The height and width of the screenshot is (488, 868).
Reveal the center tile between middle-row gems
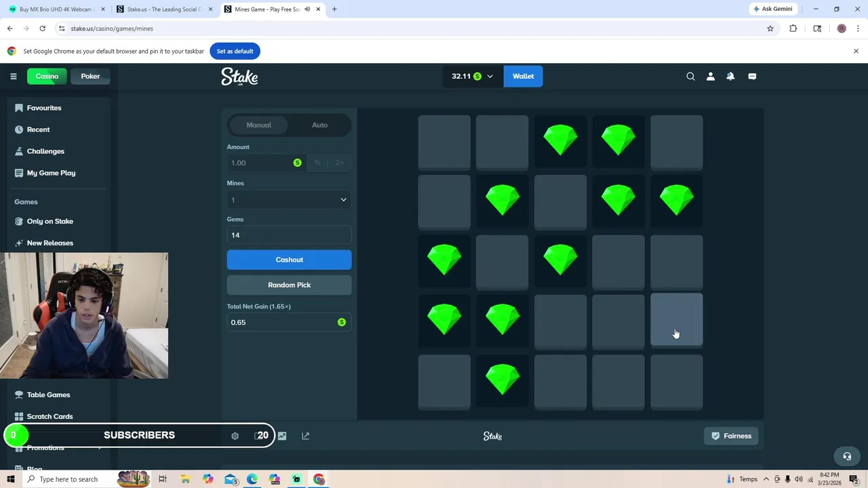[502, 261]
